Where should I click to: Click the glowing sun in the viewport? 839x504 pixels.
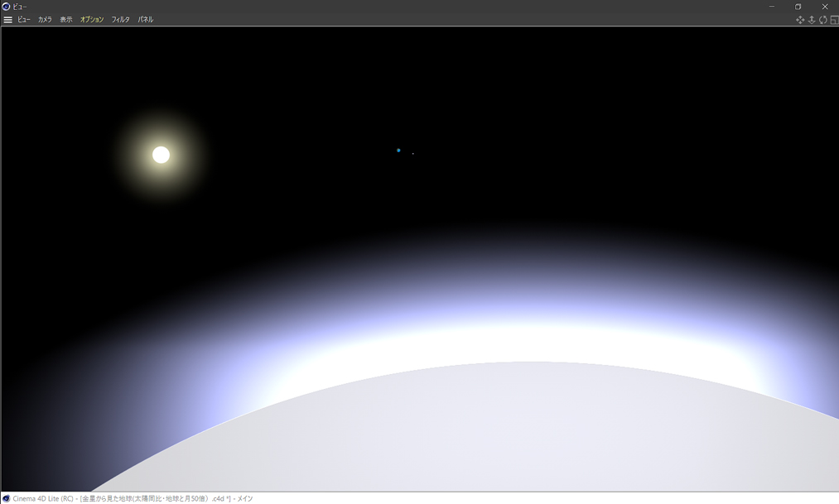[x=162, y=155]
